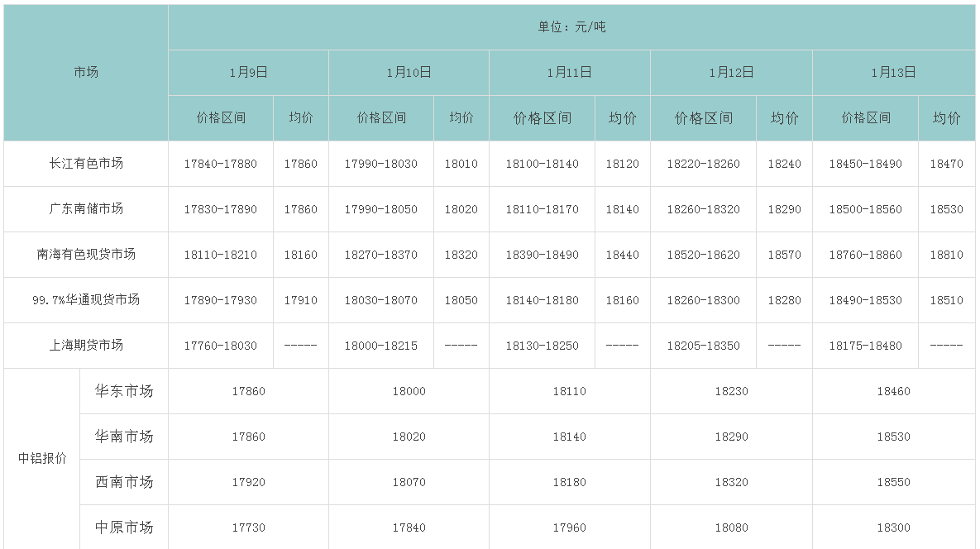The width and height of the screenshot is (980, 549).
Task: Select the 西南市场 quote 18550
Action: coord(893,483)
